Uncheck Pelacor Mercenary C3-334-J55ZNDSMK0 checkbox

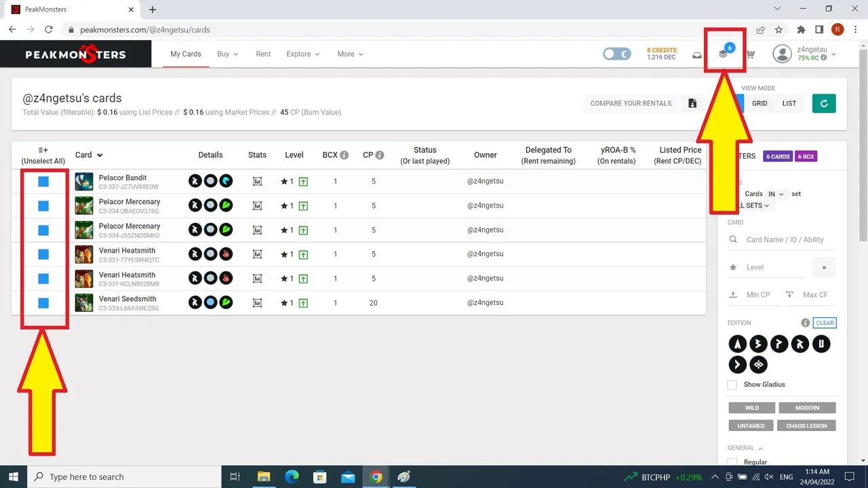(43, 230)
